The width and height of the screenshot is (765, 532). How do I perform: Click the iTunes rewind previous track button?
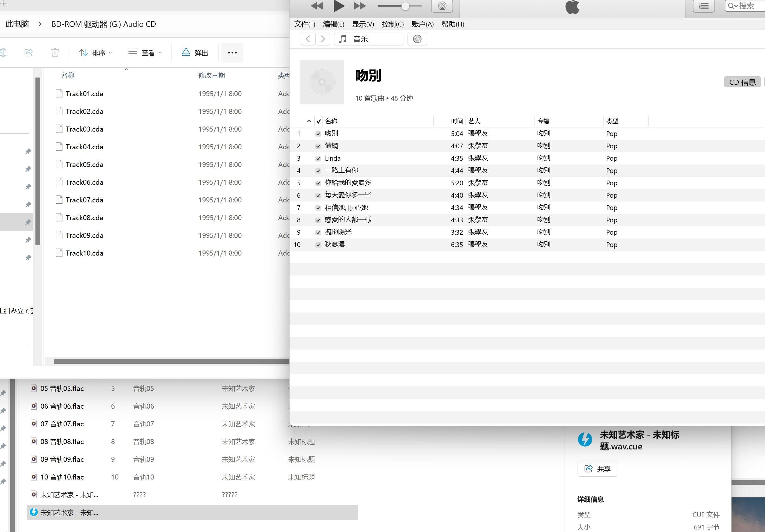tap(316, 6)
